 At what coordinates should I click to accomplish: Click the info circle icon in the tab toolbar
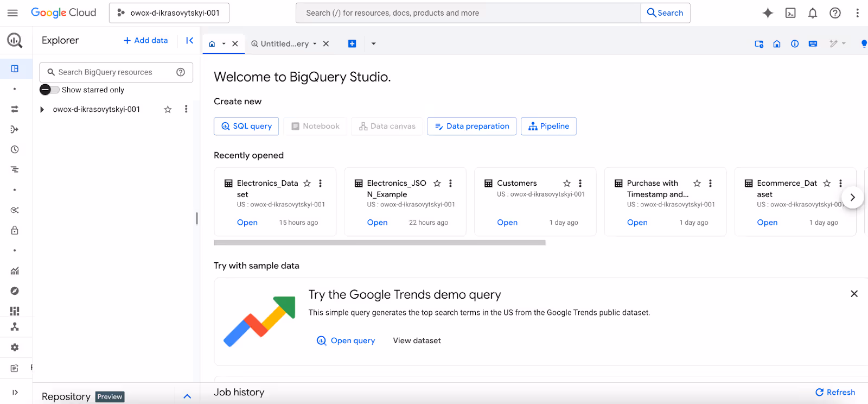[x=795, y=43]
